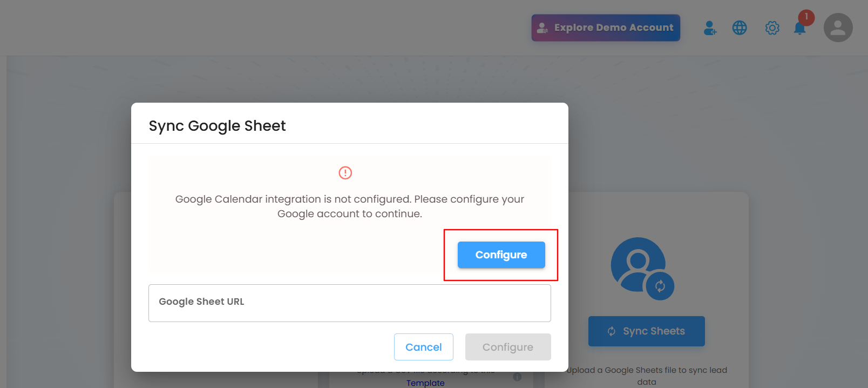Click the Sync Sheets button

point(646,331)
